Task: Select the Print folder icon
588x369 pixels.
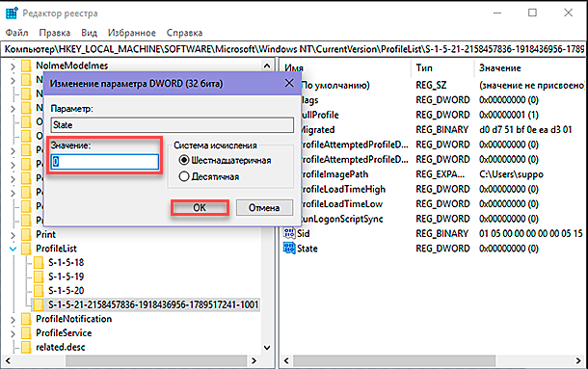Action: point(26,235)
